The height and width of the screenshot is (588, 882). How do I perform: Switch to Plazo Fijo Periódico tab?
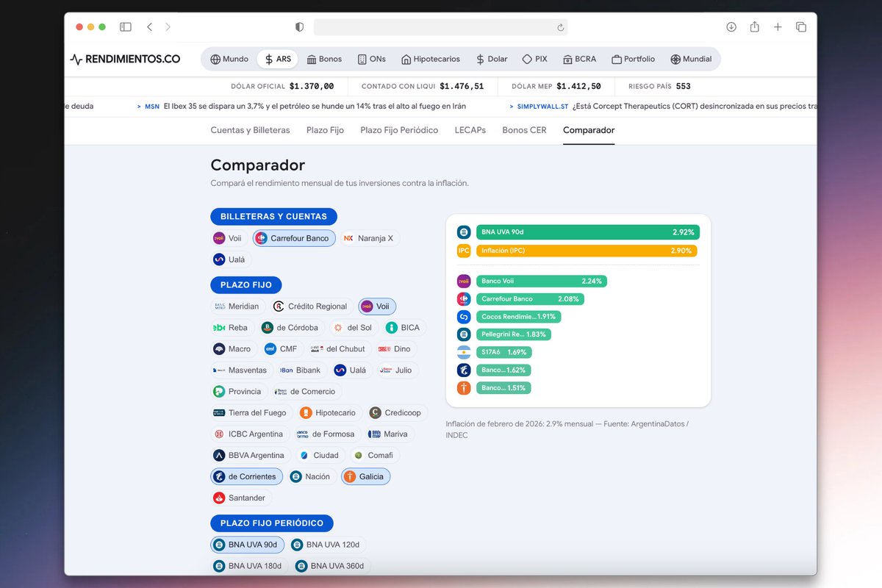tap(399, 130)
